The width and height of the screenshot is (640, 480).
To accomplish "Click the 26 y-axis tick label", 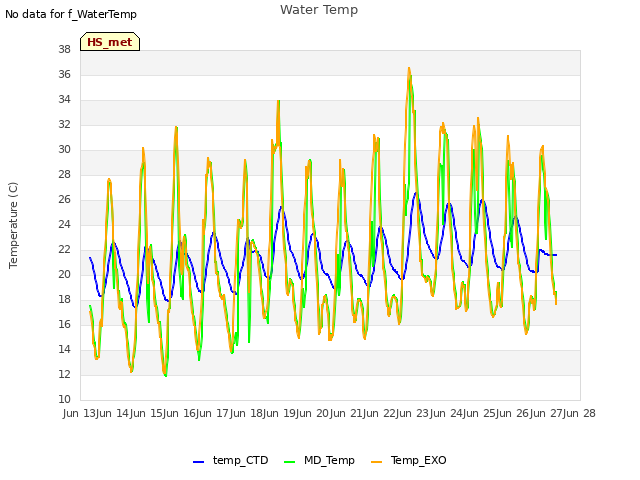I will coord(64,199).
